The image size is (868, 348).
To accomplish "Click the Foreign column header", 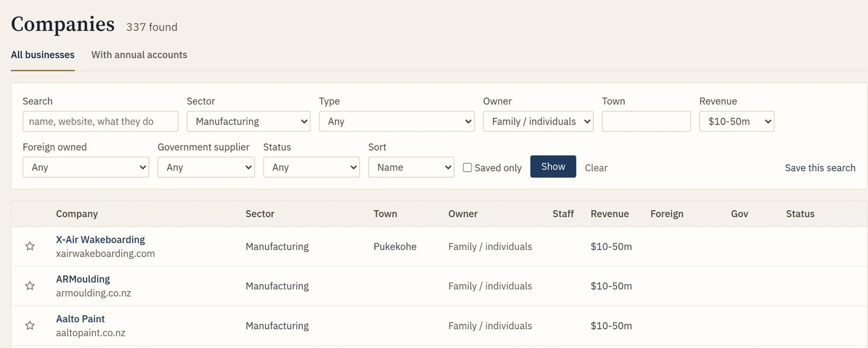I will pyautogui.click(x=667, y=214).
